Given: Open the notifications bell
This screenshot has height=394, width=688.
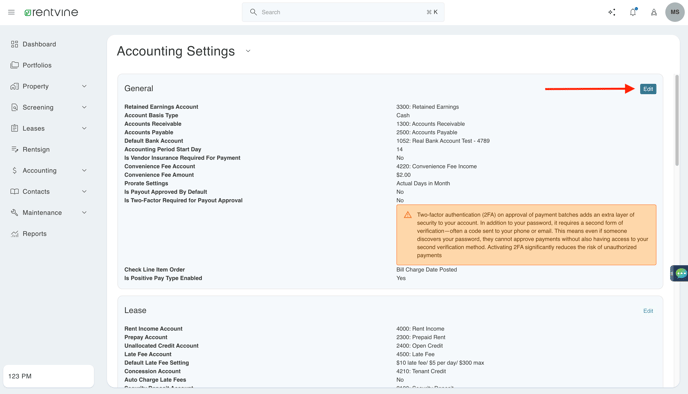Looking at the screenshot, I should coord(633,12).
